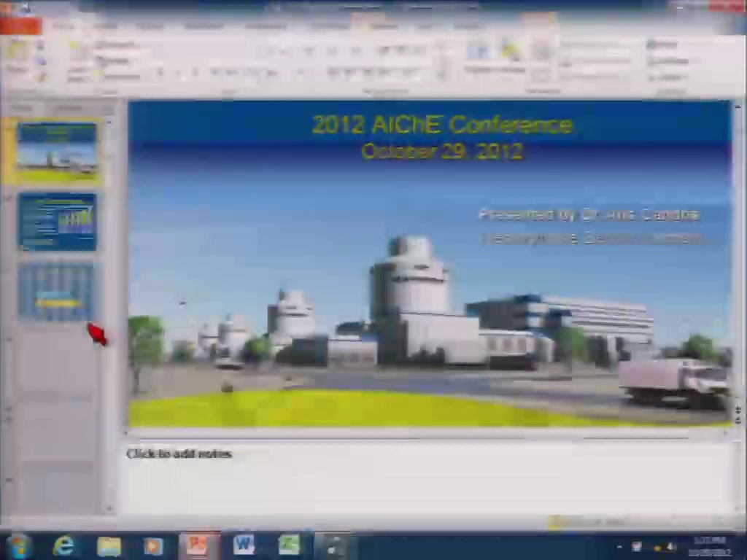Open Windows Media Player from taskbar
This screenshot has height=560, width=747.
click(x=153, y=545)
